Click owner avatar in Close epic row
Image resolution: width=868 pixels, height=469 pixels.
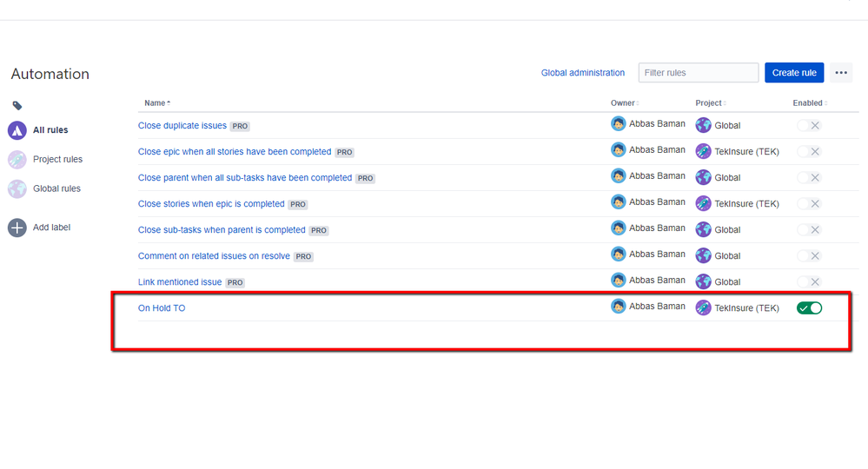(619, 150)
